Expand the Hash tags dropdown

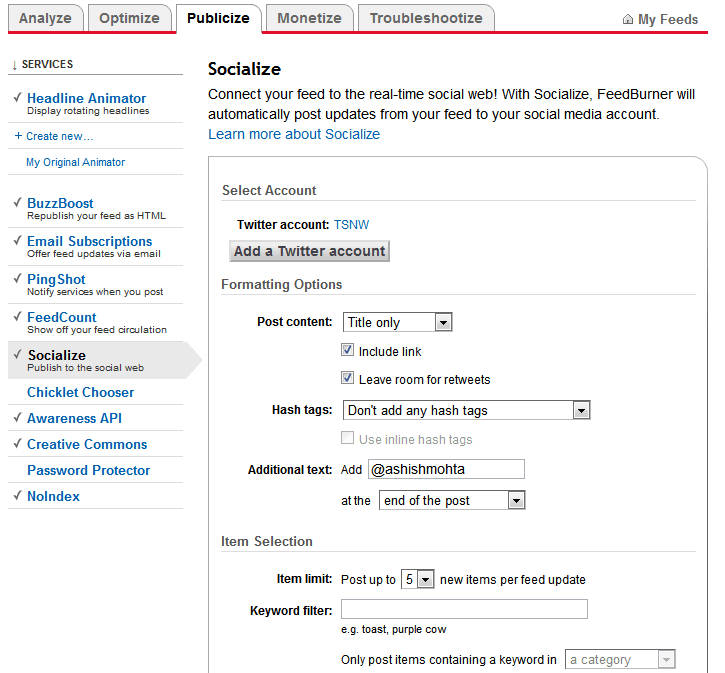[x=466, y=410]
